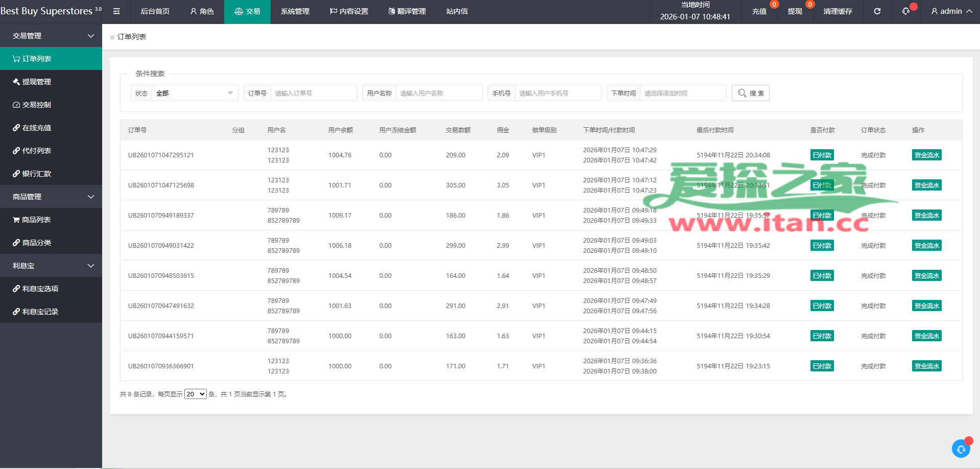Click the 搜索 search button

coord(750,93)
